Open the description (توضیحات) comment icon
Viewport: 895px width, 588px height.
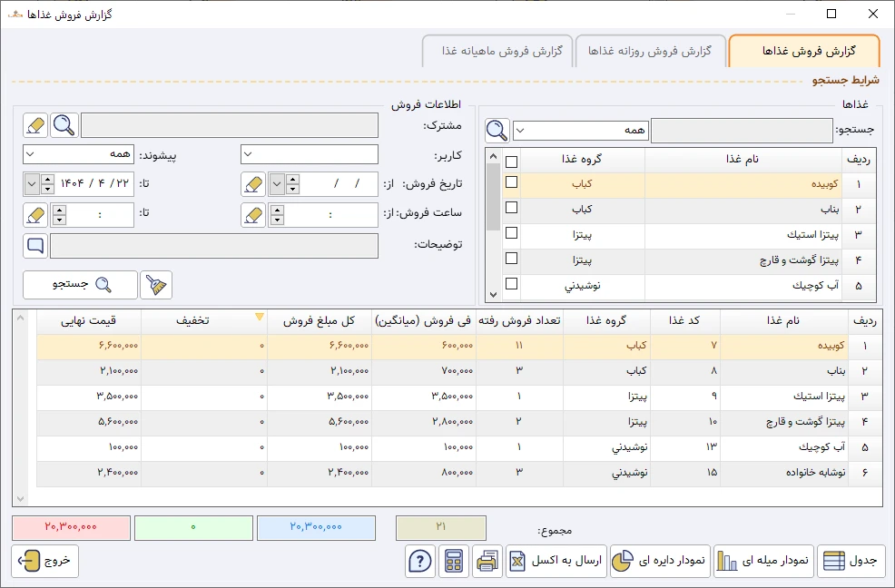[x=35, y=246]
